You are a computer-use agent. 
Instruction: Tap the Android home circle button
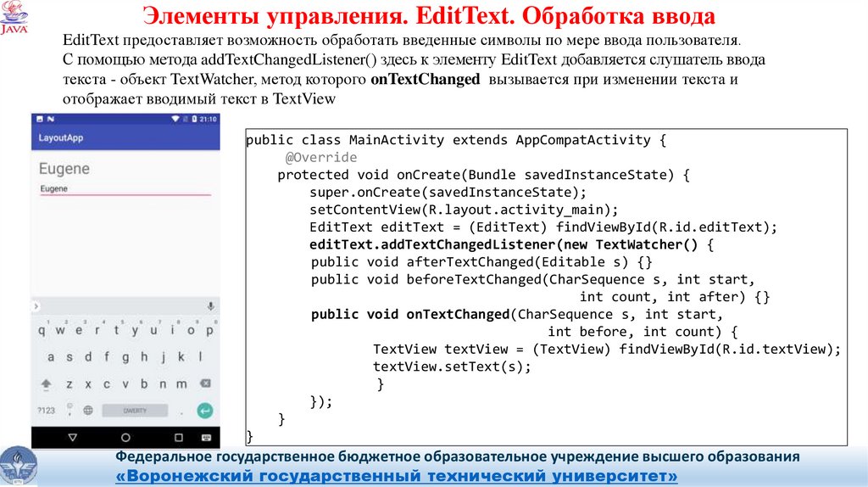tap(125, 438)
